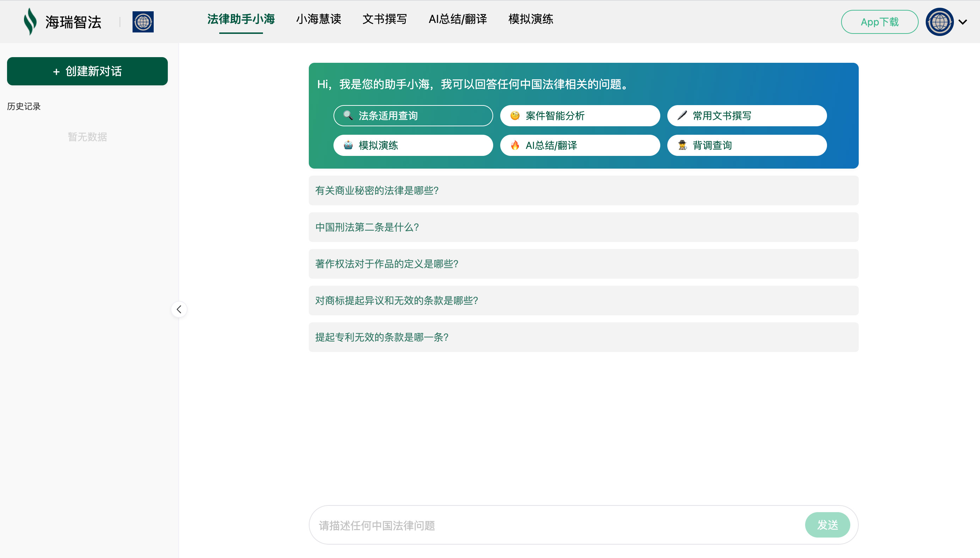980x558 pixels.
Task: Select 法条适用查询 magnifier chip
Action: [413, 116]
